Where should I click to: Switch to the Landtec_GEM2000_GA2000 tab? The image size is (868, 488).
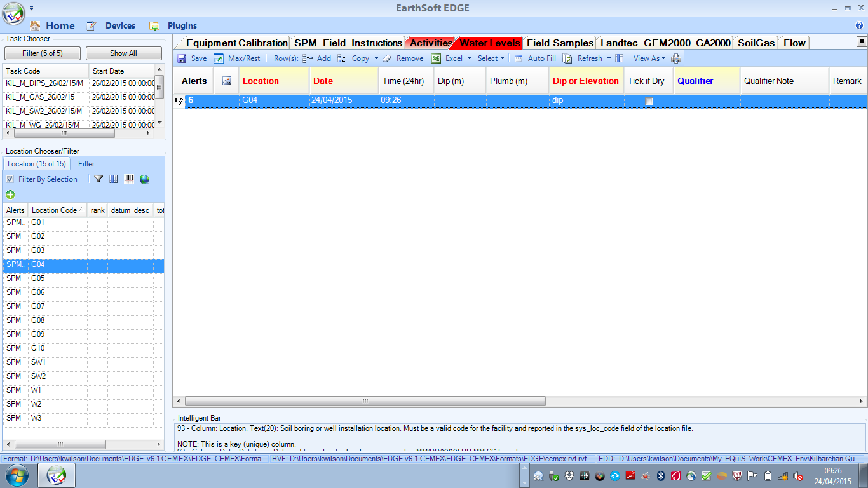tap(665, 43)
